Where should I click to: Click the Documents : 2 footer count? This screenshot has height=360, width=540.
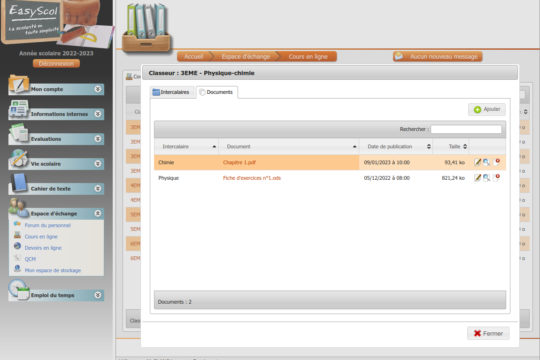point(175,302)
